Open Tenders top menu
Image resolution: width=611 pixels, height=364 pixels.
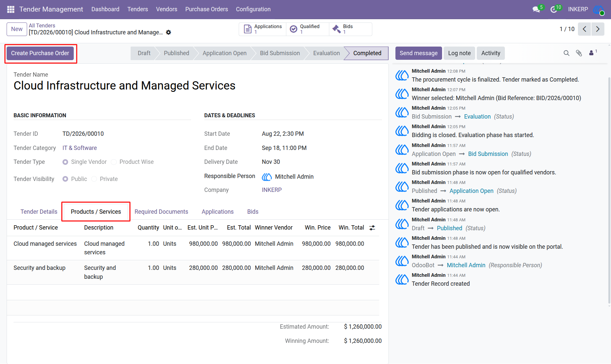138,9
